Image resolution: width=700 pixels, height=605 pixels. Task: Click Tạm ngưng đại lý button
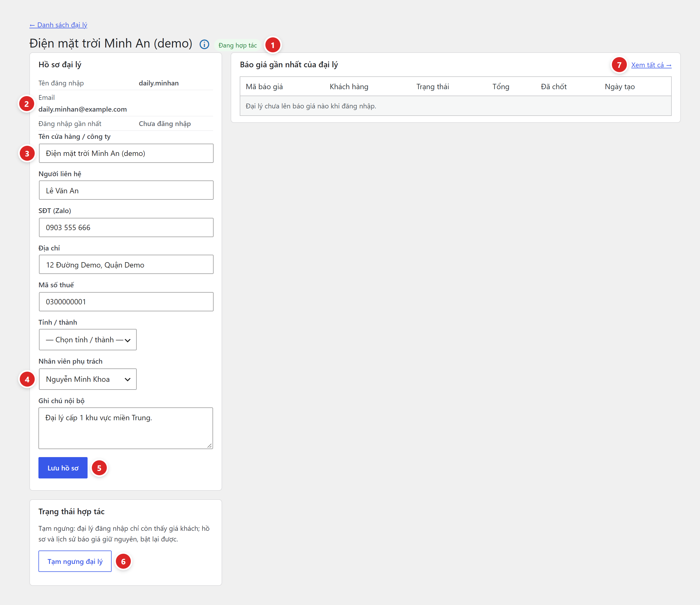pos(75,561)
